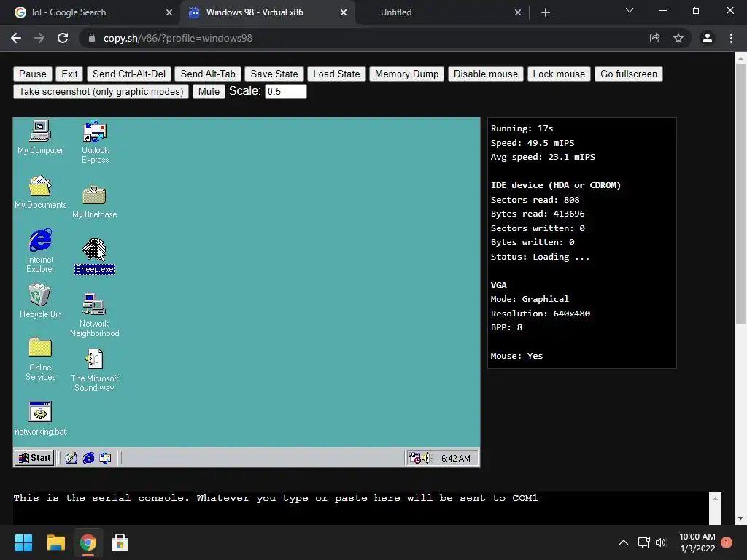Close the Untitled tab

point(518,12)
